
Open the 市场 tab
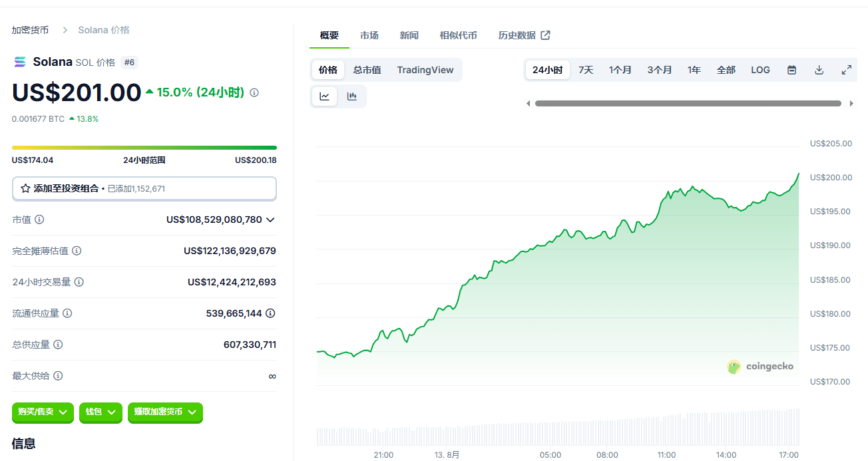coord(369,35)
